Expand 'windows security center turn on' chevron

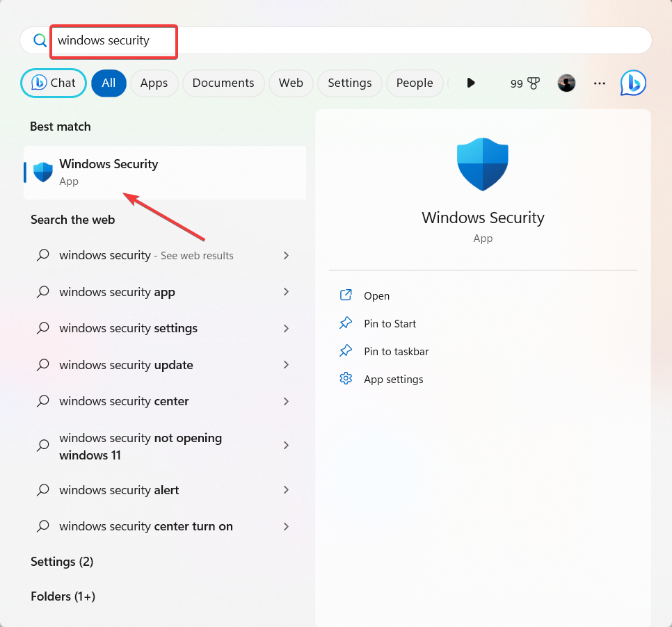[x=287, y=526]
